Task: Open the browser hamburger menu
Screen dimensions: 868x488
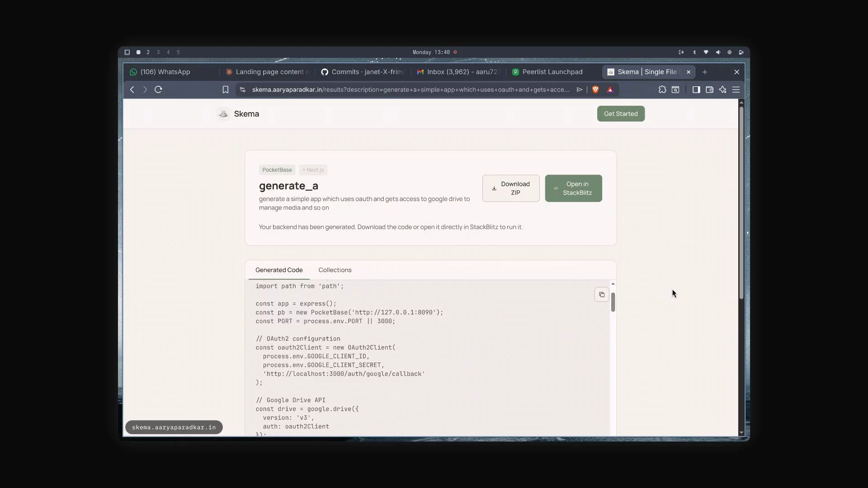Action: (736, 89)
